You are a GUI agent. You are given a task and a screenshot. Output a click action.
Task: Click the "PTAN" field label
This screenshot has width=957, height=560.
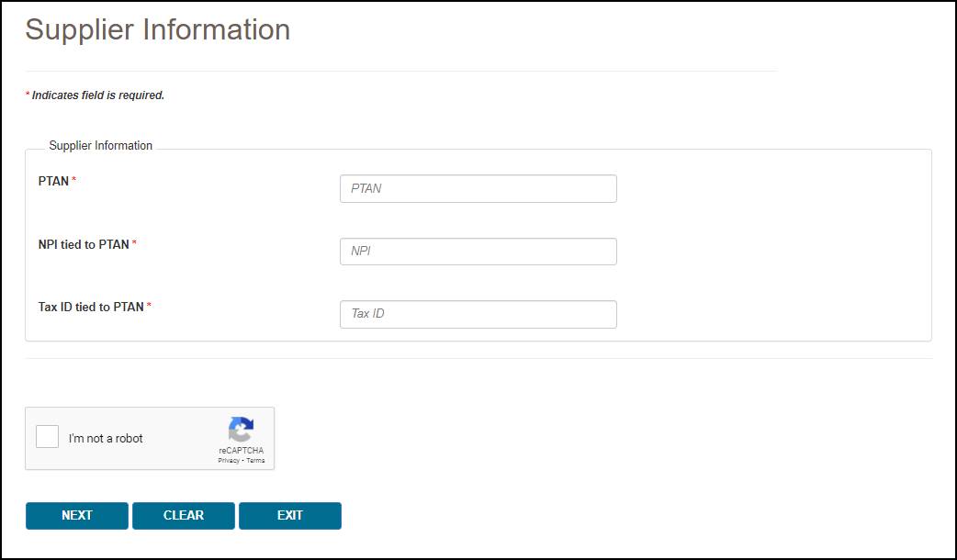(x=53, y=181)
